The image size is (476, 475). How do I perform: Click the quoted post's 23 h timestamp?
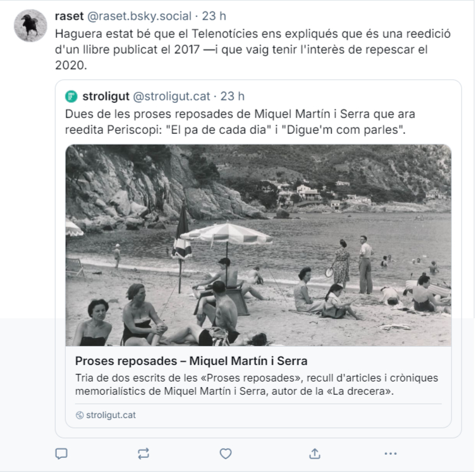[x=233, y=97]
